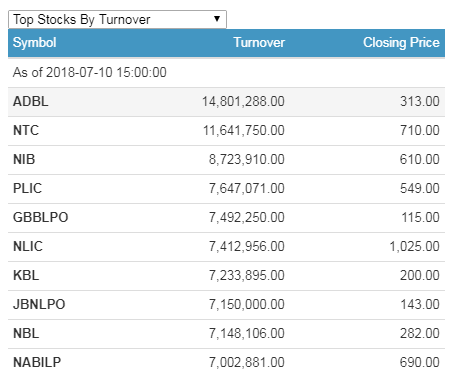Click the Turnover column header
The height and width of the screenshot is (376, 453).
[x=259, y=43]
